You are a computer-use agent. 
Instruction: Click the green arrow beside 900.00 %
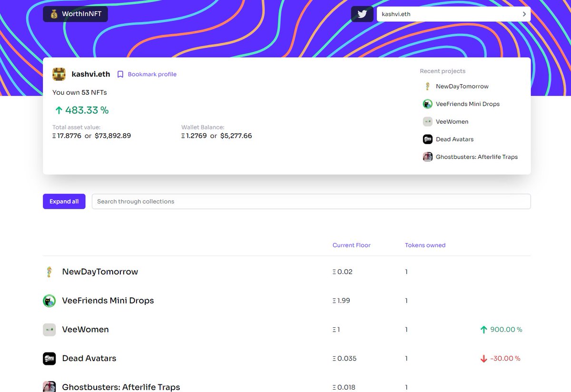click(x=484, y=330)
